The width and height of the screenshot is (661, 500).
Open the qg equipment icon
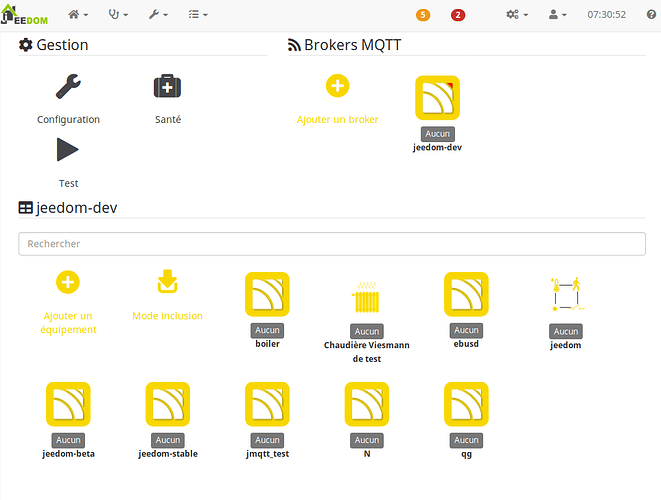tap(466, 404)
